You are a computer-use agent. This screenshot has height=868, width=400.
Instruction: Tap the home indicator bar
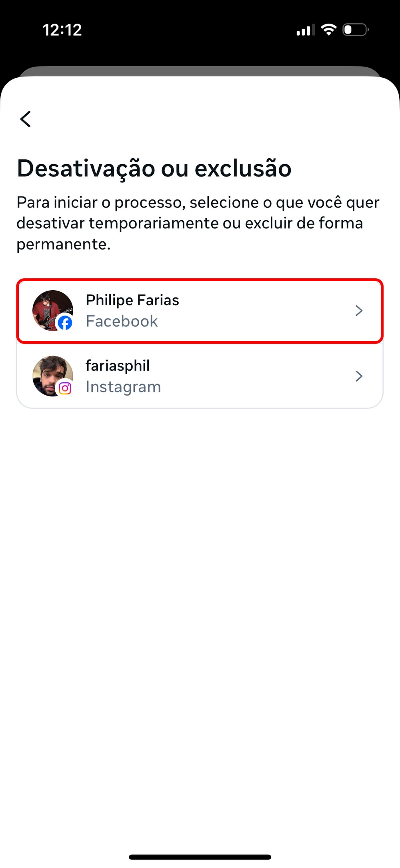point(200,857)
